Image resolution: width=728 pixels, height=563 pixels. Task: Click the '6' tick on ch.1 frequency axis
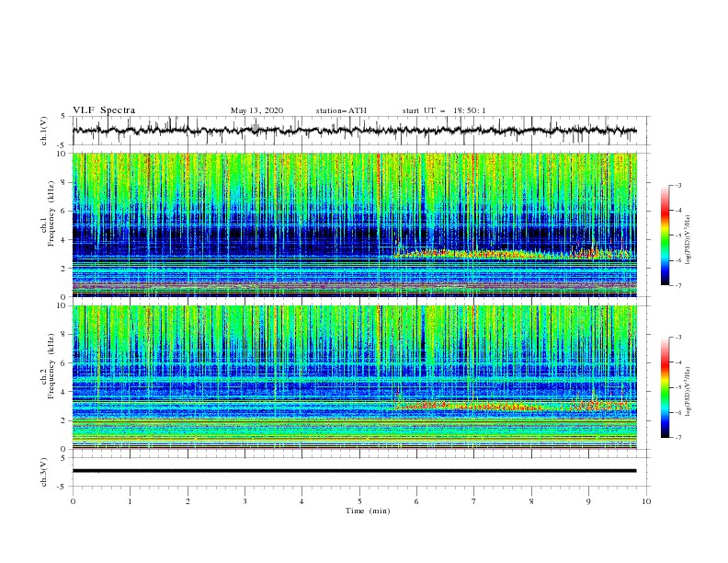pyautogui.click(x=64, y=211)
